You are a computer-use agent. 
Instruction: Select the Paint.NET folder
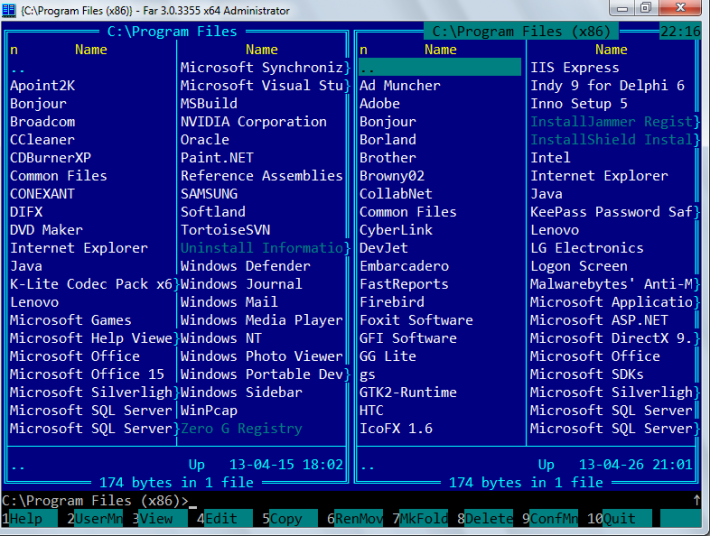217,158
